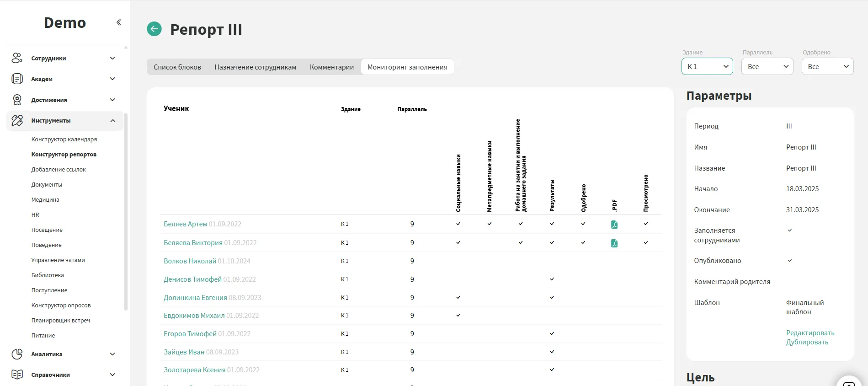The height and width of the screenshot is (386, 868).
Task: Open PDF report for Беляев Артем
Action: pyautogui.click(x=614, y=225)
